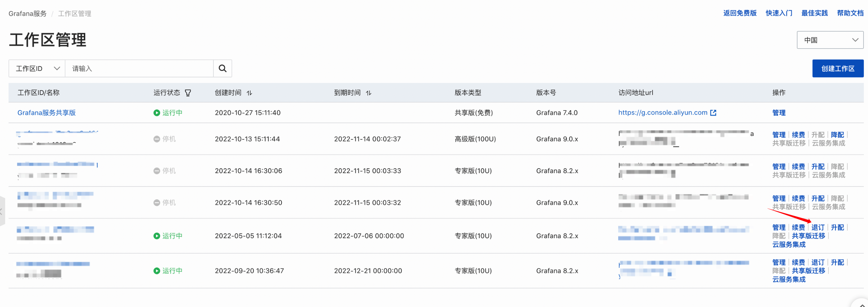The image size is (868, 307).
Task: Click 升配 in the 2022-05-05 row
Action: point(837,227)
